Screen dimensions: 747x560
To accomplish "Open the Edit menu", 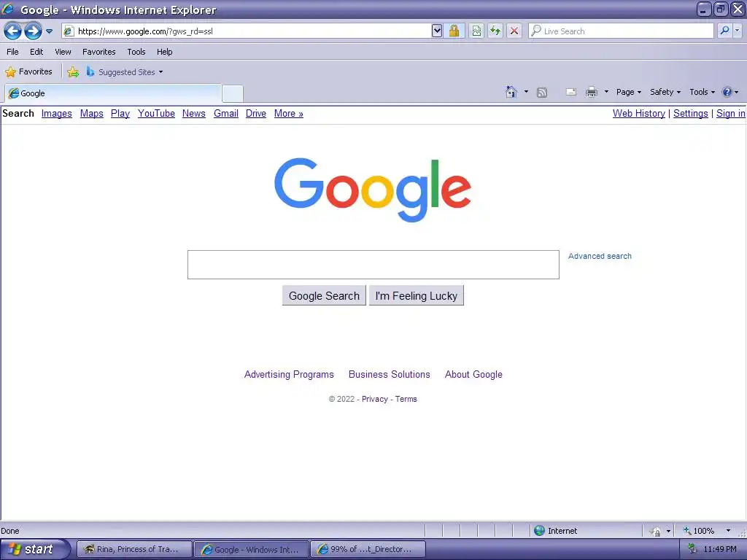I will (36, 52).
